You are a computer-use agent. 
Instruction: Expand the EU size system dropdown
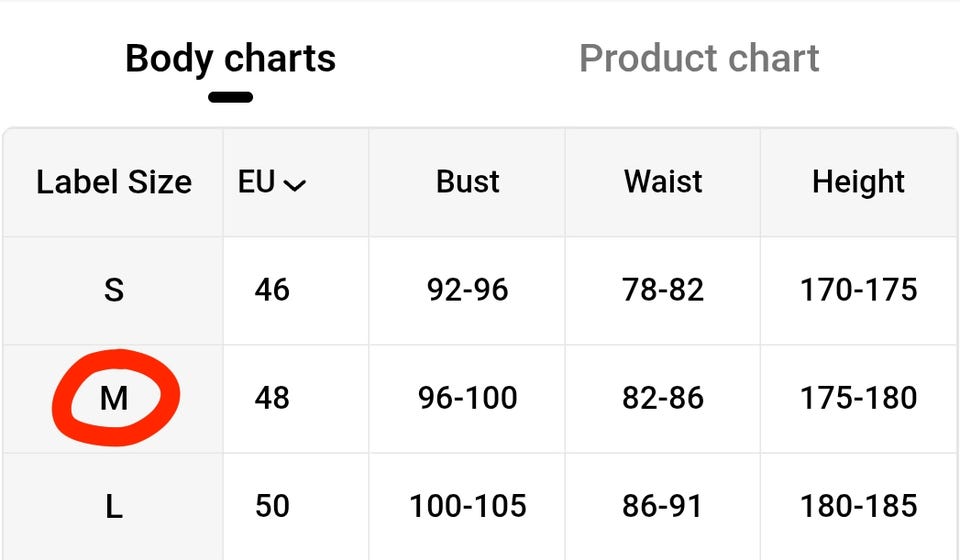271,182
